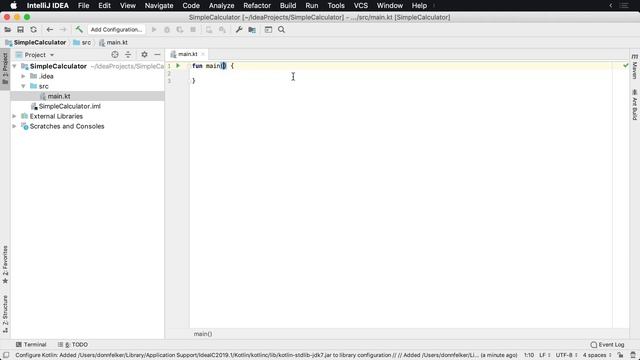Image resolution: width=640 pixels, height=360 pixels.
Task: Open Settings via the wrench icon
Action: click(239, 30)
